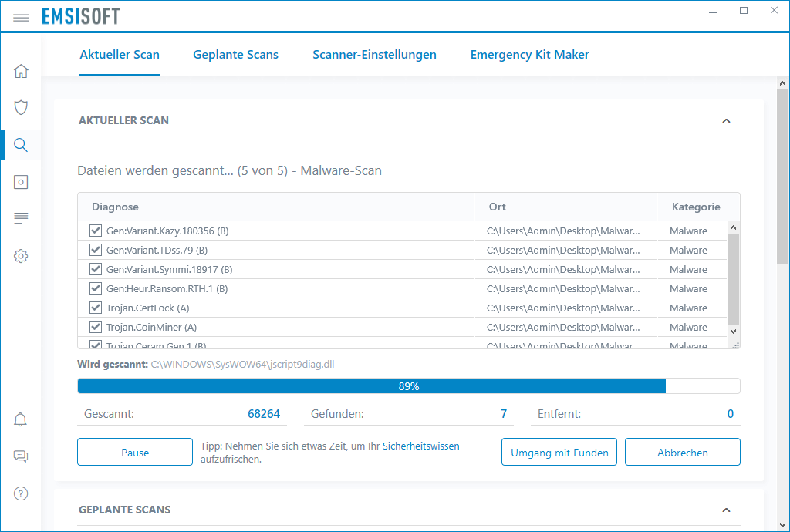Click Umgang mit Funden button

(x=559, y=452)
